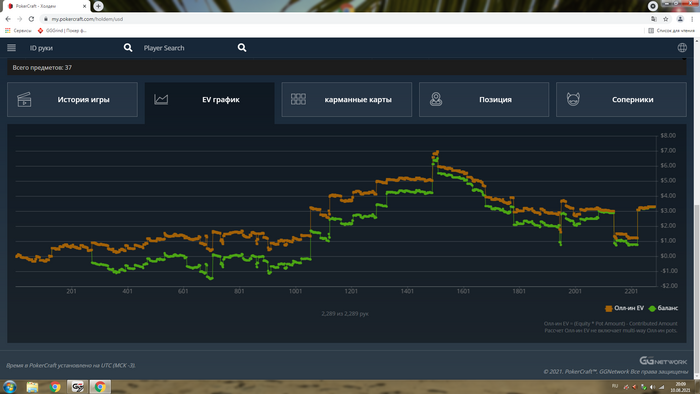Viewport: 700px width, 394px height.
Task: Click the line chart icon on EV график
Action: (161, 100)
